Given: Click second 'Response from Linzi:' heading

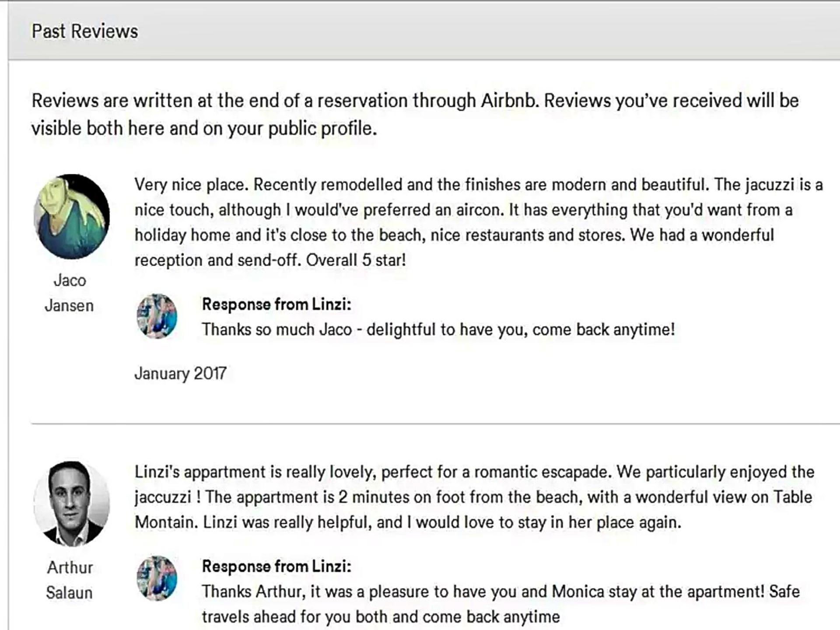Looking at the screenshot, I should click(x=276, y=567).
